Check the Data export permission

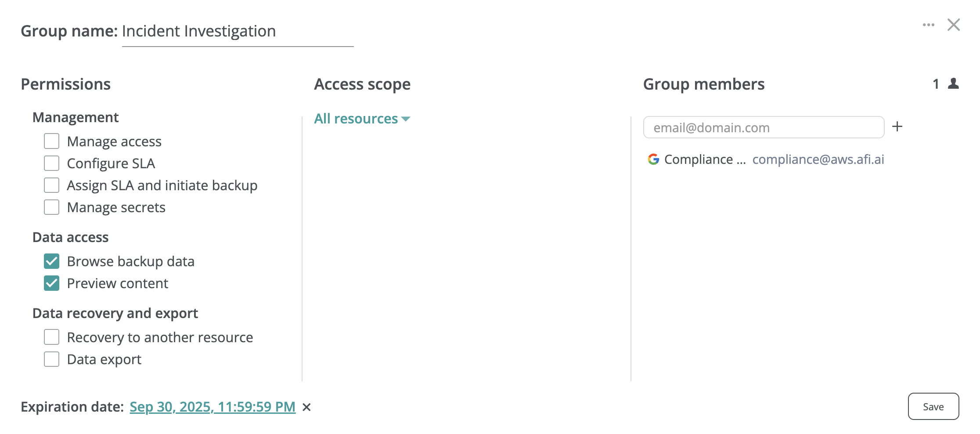pyautogui.click(x=51, y=359)
